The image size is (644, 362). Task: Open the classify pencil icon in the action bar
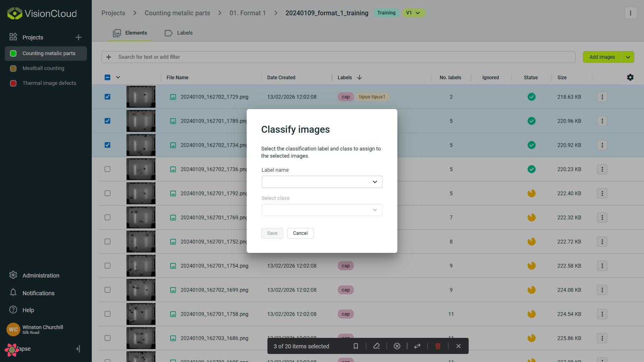point(376,346)
